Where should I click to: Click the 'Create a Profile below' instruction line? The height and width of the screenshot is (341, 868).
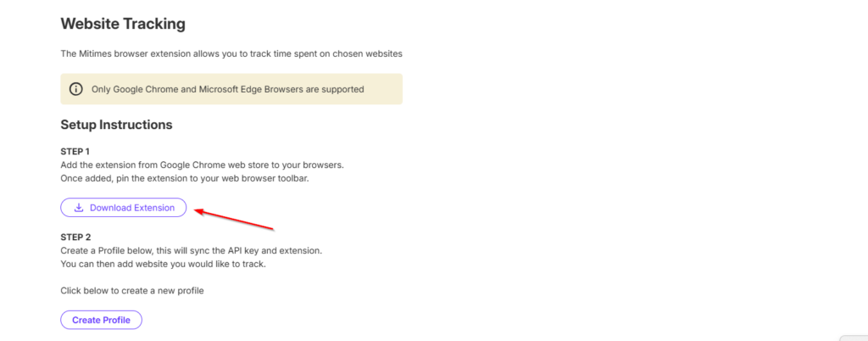coord(191,252)
